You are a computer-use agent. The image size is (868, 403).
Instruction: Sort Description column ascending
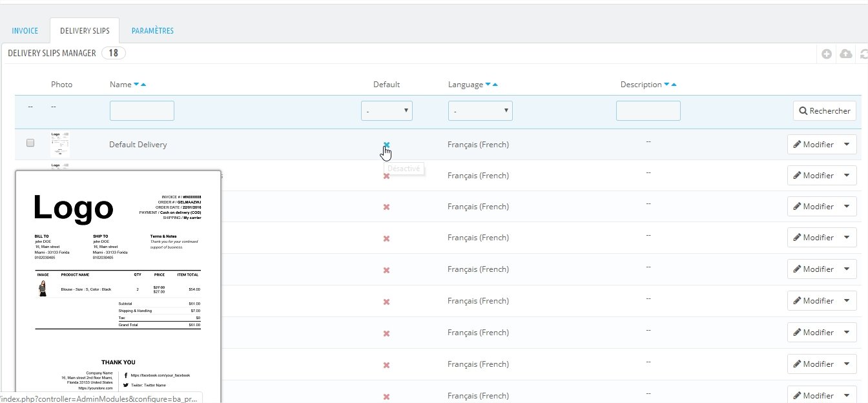coord(674,85)
